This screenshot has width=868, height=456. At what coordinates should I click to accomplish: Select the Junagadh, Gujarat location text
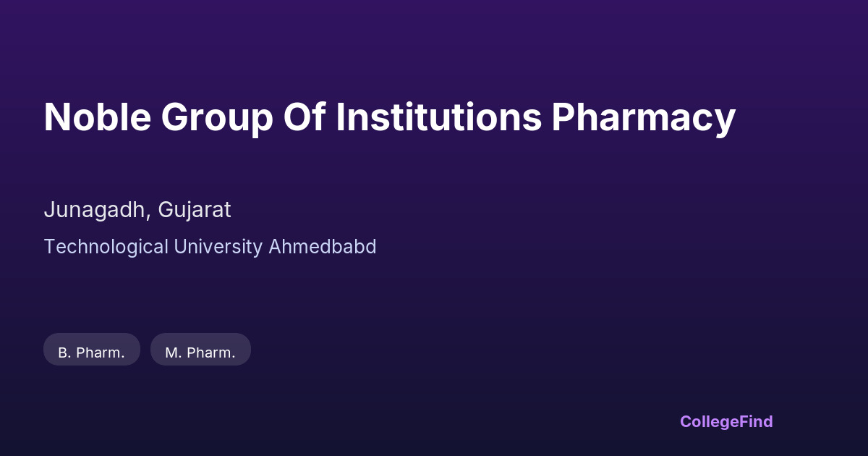click(137, 210)
